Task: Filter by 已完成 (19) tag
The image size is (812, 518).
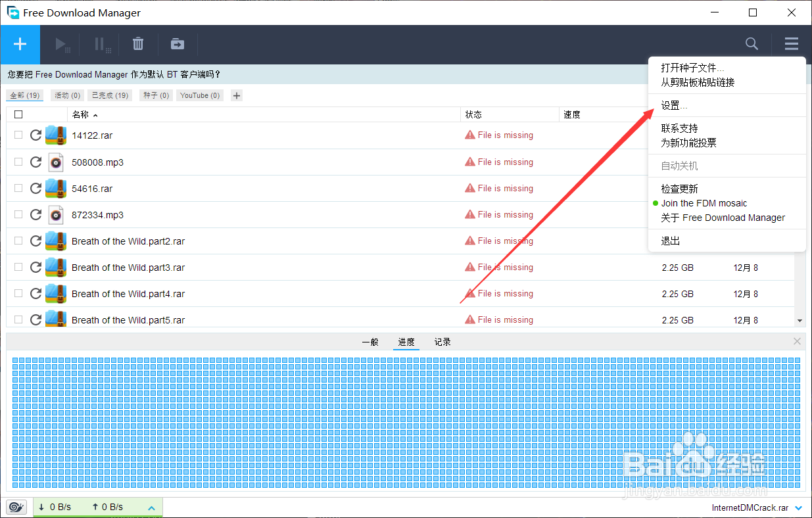Action: coord(110,95)
